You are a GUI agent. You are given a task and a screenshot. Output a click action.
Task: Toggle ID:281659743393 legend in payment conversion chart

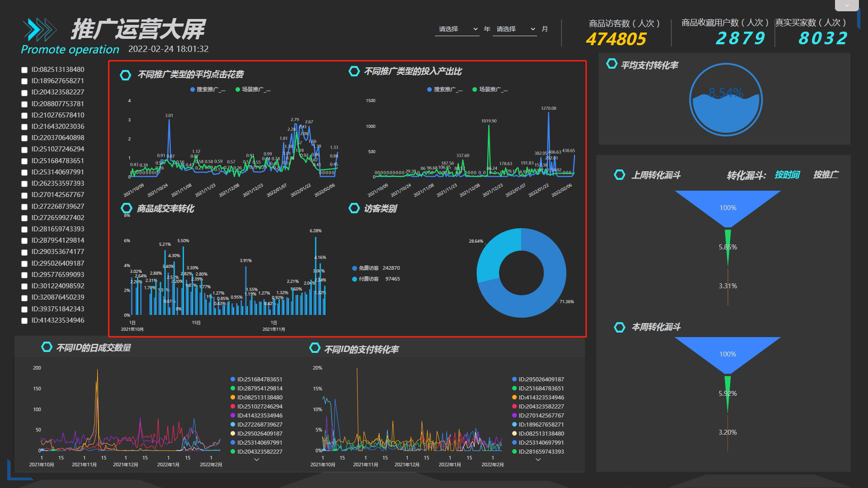tap(538, 452)
